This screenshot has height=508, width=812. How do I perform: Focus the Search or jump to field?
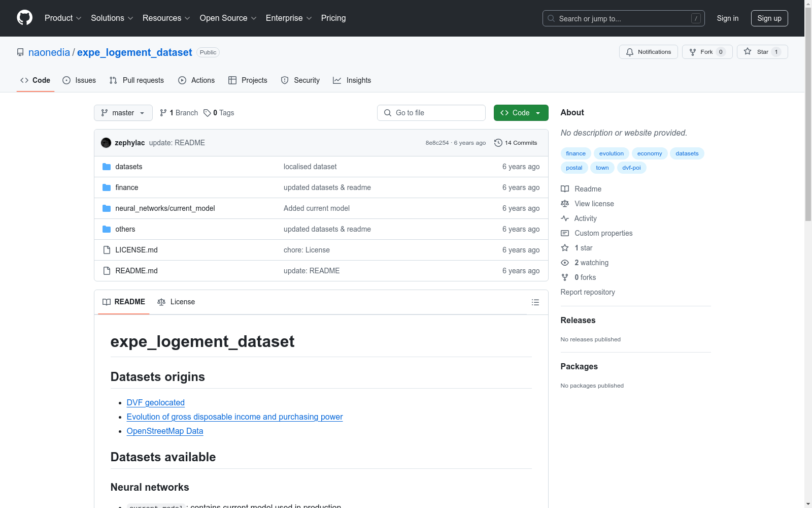(x=624, y=18)
